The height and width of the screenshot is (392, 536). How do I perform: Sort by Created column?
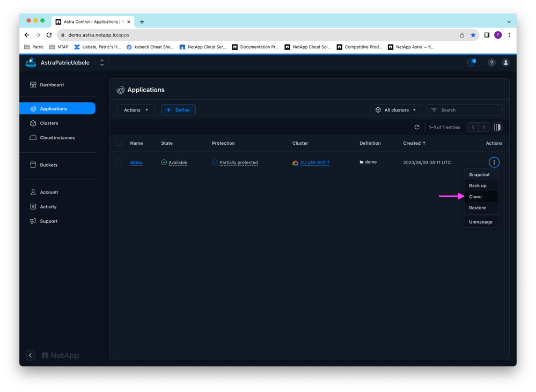414,143
